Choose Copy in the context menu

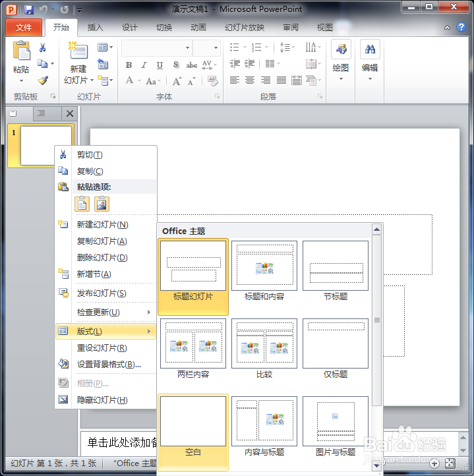[x=106, y=171]
